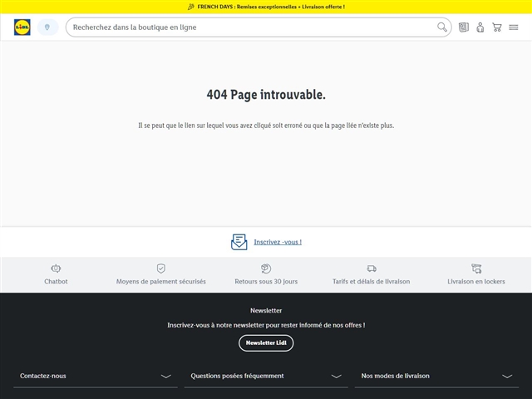532x399 pixels.
Task: Open the shopping cart icon
Action: coord(497,27)
